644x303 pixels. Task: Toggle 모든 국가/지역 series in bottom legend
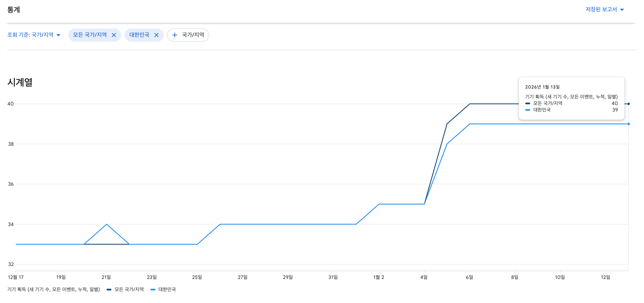coord(129,289)
